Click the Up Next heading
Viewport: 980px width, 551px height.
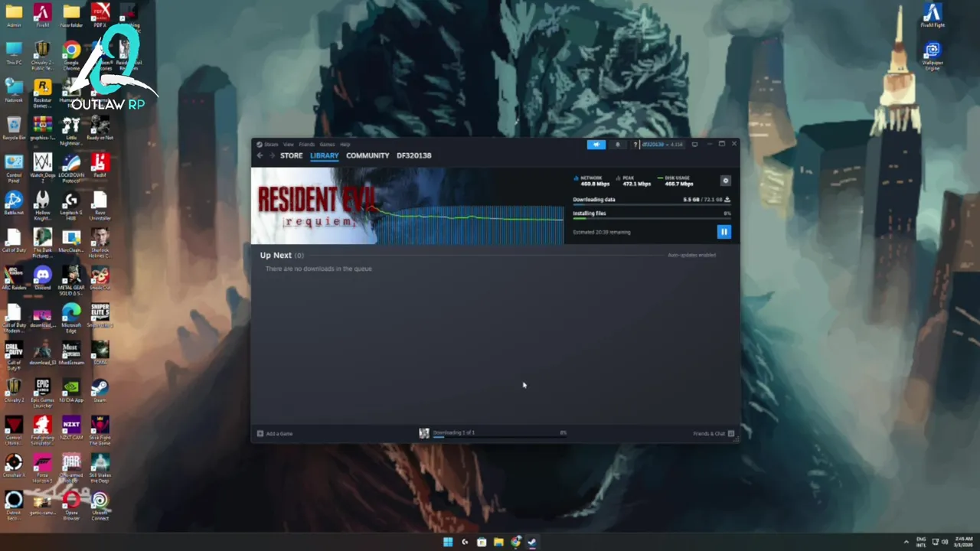pos(276,255)
